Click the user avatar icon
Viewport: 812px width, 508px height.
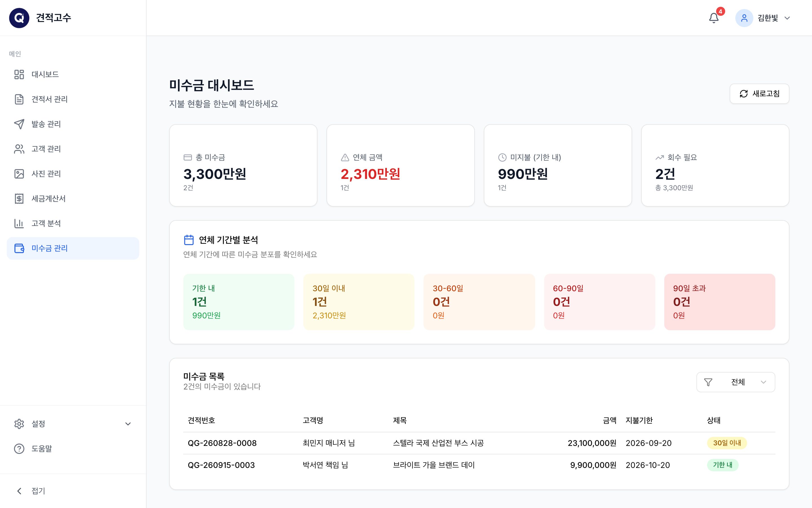pos(744,18)
